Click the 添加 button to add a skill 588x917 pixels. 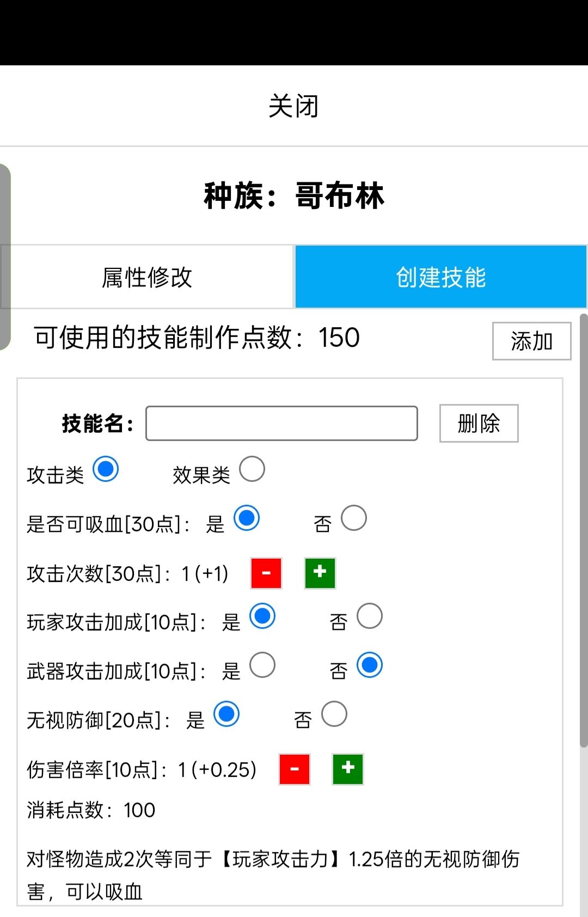(x=531, y=341)
